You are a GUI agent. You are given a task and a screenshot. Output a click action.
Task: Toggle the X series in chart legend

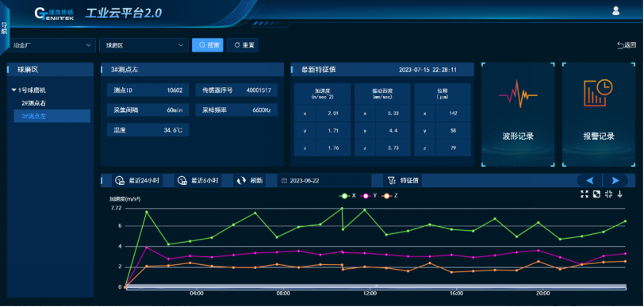click(347, 196)
